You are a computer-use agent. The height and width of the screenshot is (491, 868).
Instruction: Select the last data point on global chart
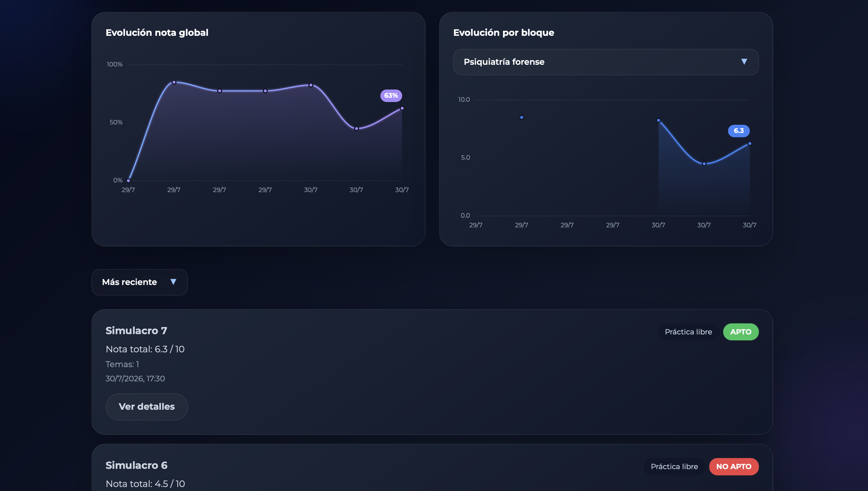coord(402,108)
